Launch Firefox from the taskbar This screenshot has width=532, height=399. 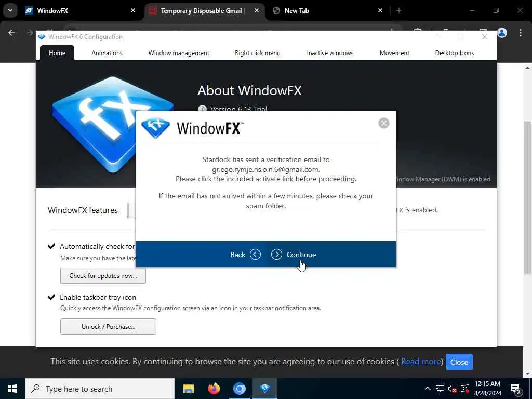pos(214,389)
